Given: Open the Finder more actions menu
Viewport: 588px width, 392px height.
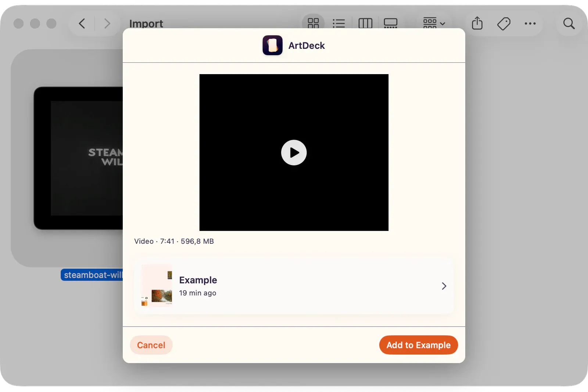Looking at the screenshot, I should tap(530, 23).
